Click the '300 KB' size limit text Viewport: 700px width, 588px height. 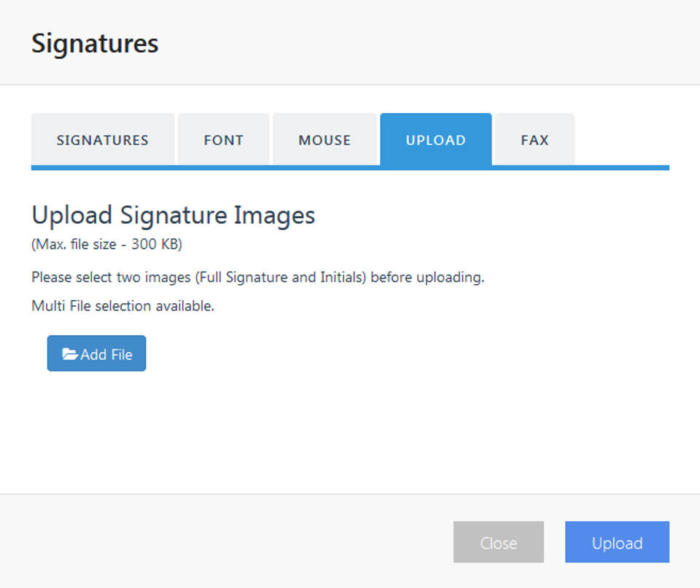(x=155, y=245)
